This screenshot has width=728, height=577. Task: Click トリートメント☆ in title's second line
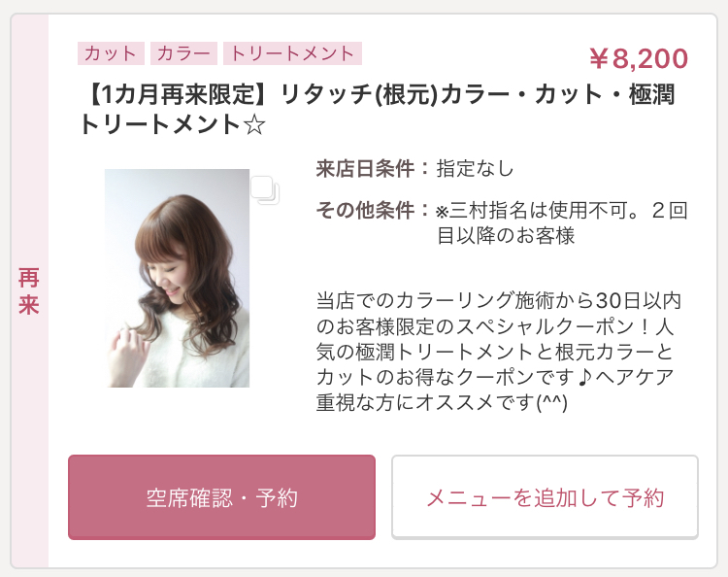(x=172, y=124)
